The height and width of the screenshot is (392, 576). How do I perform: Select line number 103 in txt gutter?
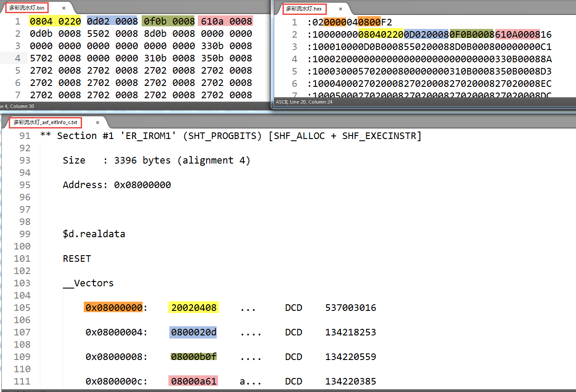point(22,283)
